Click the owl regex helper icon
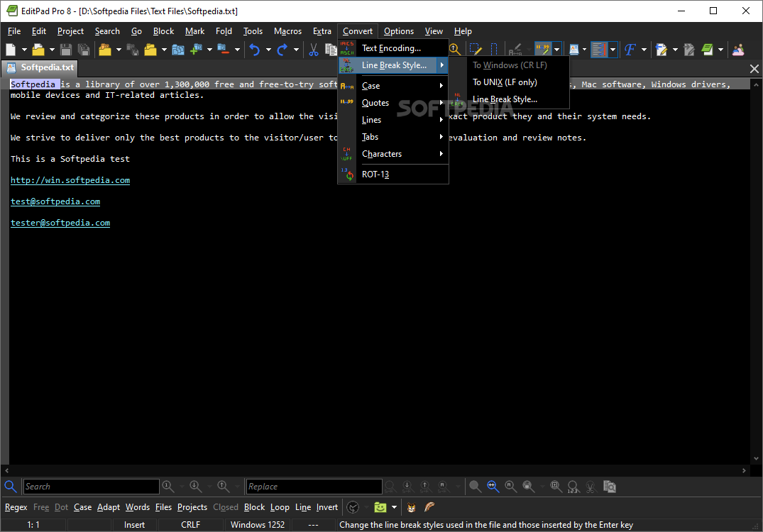Viewport: 763px width, 532px height. (411, 507)
